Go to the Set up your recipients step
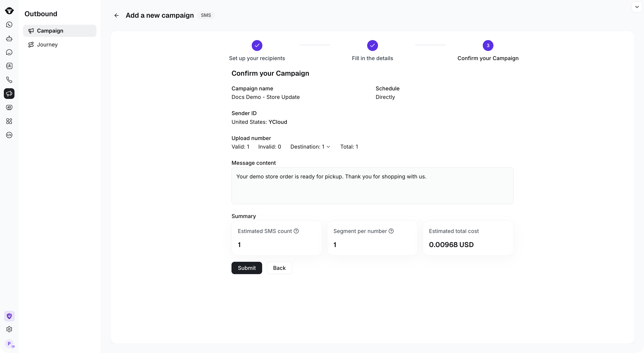 [x=257, y=51]
